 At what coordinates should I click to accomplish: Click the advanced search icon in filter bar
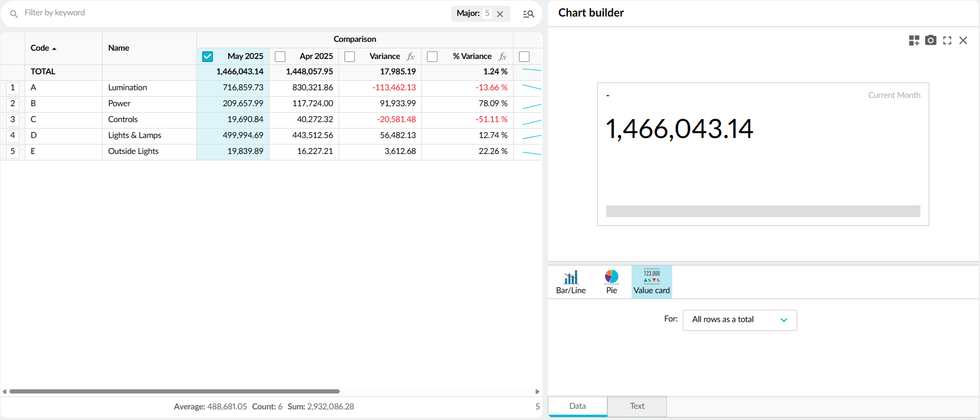coord(528,14)
